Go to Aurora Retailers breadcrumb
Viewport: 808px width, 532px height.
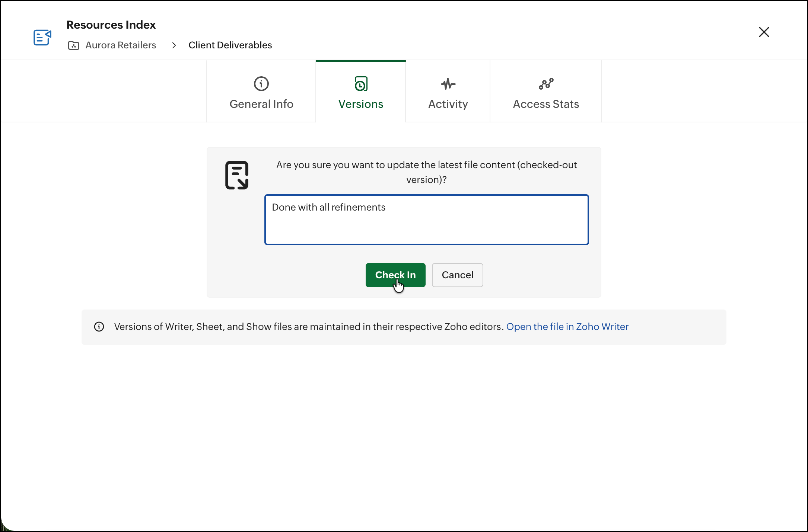(x=121, y=45)
